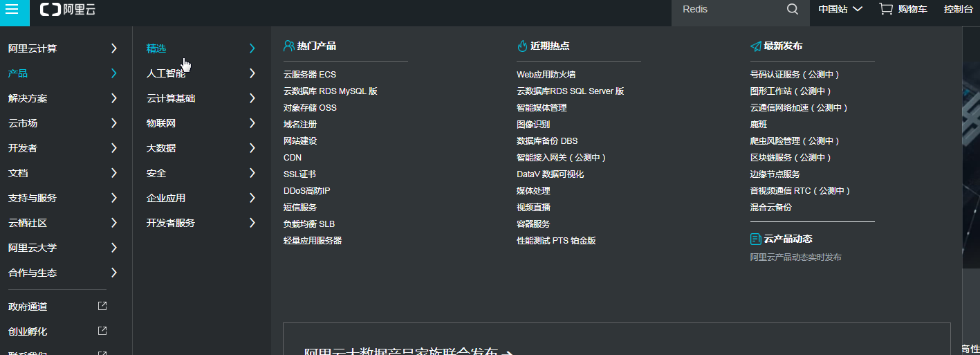Open 负载均衡 SLB link
Viewport: 980px width, 355px height.
pos(309,224)
